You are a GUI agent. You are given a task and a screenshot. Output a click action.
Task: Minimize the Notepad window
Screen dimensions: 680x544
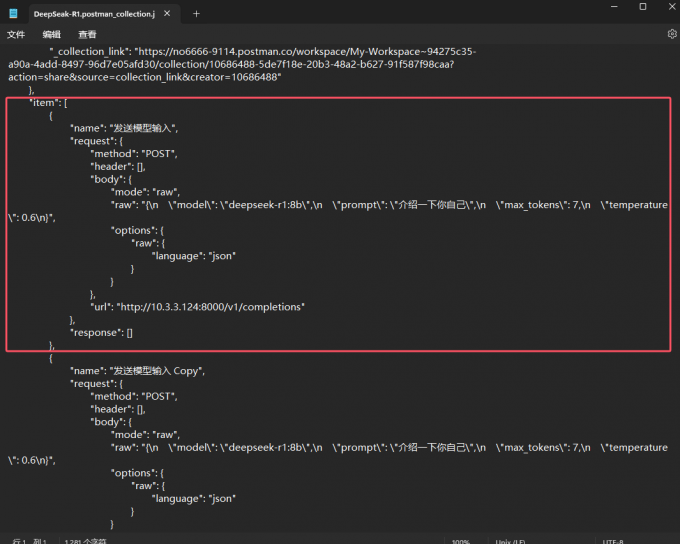[614, 7]
